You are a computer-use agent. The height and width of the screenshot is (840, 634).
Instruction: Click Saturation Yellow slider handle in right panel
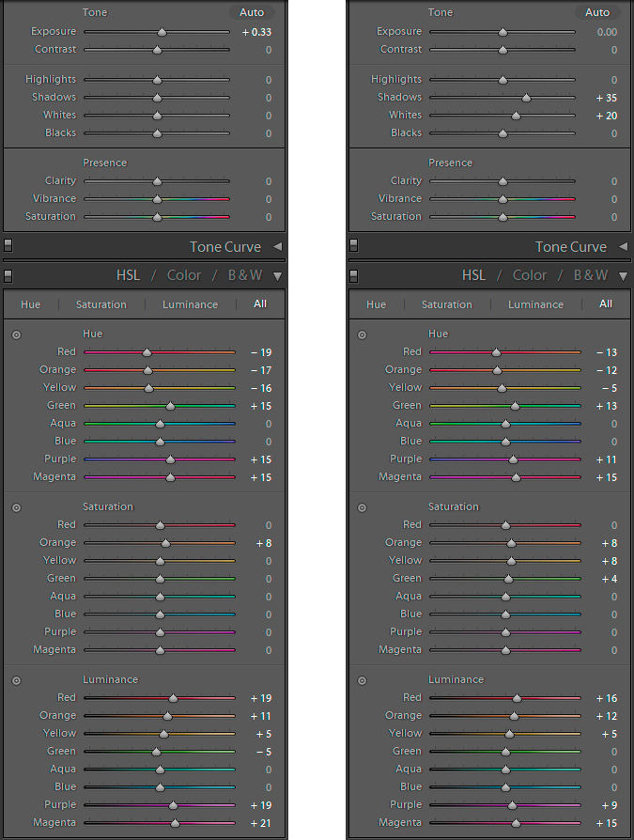pos(511,562)
